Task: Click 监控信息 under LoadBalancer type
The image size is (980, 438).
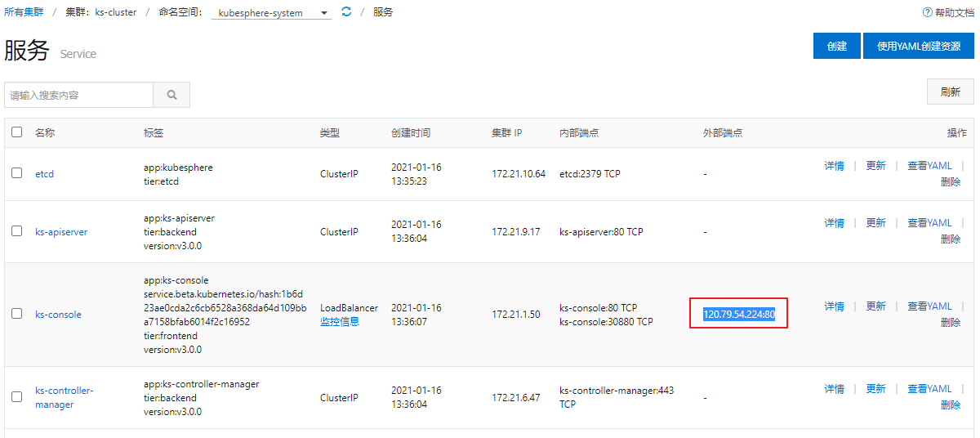Action: click(340, 322)
